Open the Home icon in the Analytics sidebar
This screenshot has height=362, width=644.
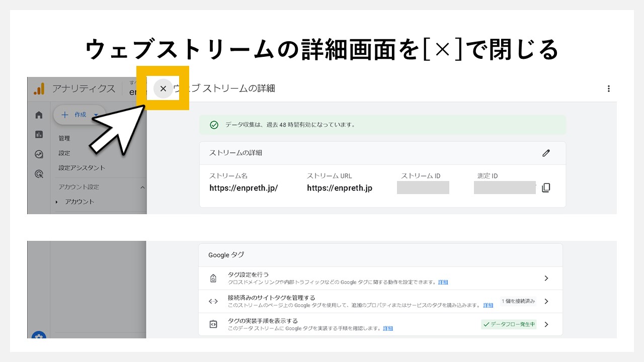39,115
